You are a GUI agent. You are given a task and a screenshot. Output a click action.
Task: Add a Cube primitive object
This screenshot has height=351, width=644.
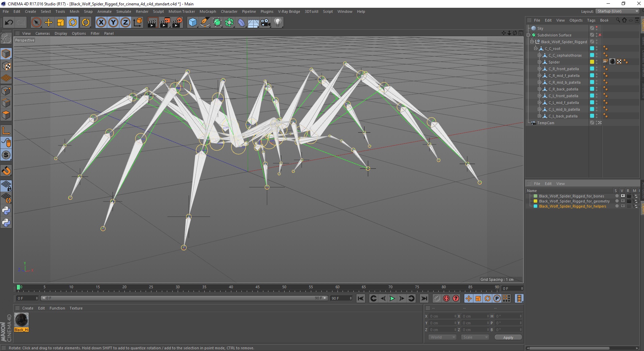click(x=193, y=23)
